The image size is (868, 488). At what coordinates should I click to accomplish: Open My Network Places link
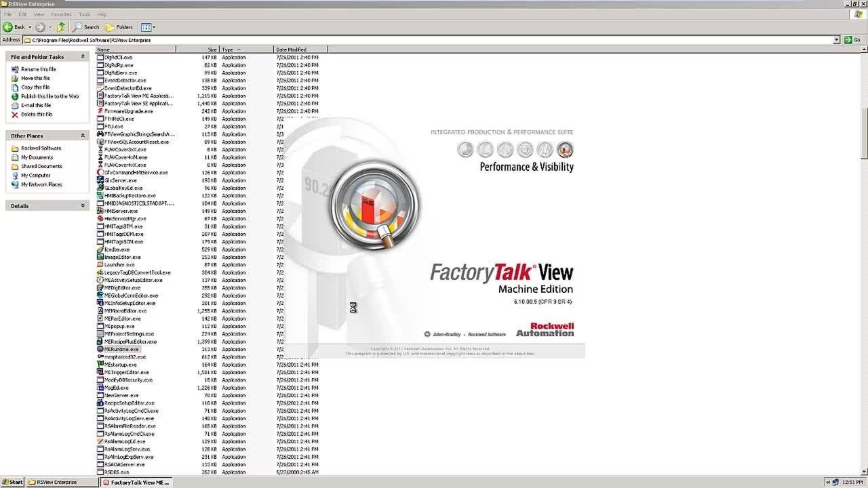pos(41,184)
